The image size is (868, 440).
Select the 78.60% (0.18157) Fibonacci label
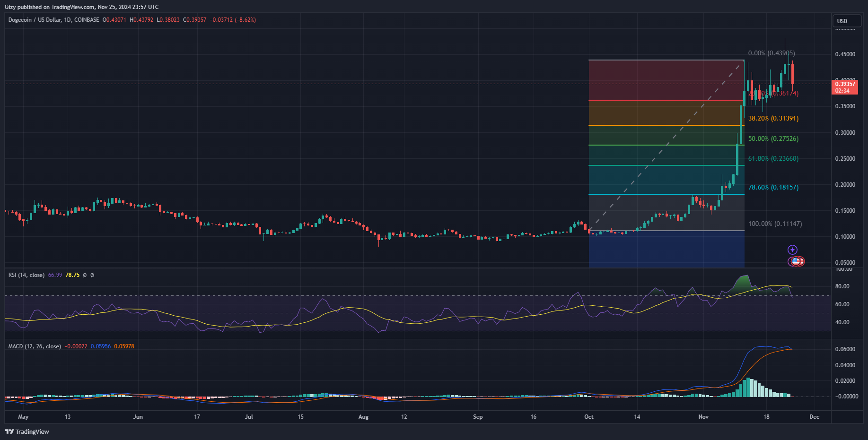tap(773, 188)
